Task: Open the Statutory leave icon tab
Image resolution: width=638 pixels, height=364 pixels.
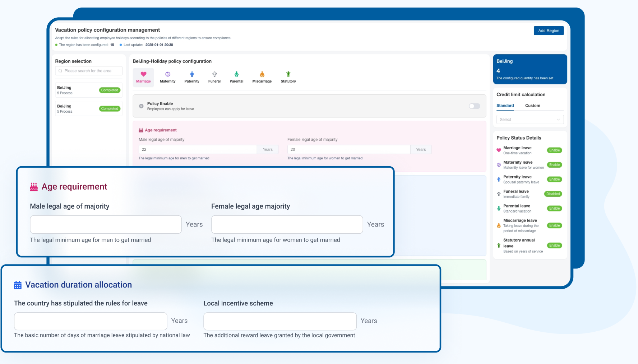Action: (288, 77)
